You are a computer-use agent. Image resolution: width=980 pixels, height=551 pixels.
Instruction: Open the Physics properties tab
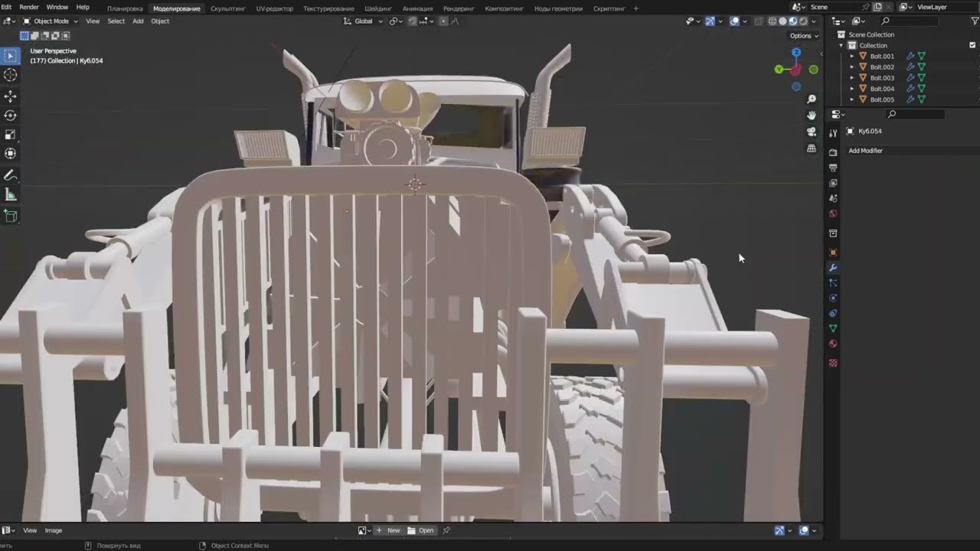pos(833,298)
